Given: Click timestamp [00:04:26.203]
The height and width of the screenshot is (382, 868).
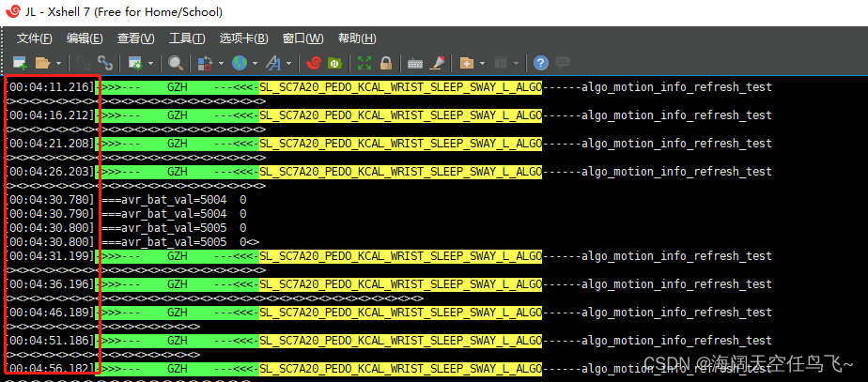Looking at the screenshot, I should (x=51, y=172).
